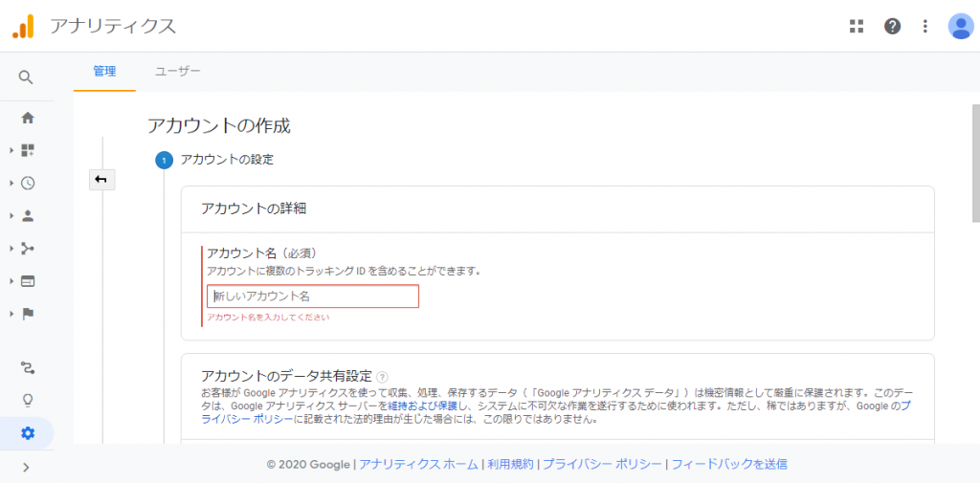Go to Home icon in sidebar

[28, 118]
